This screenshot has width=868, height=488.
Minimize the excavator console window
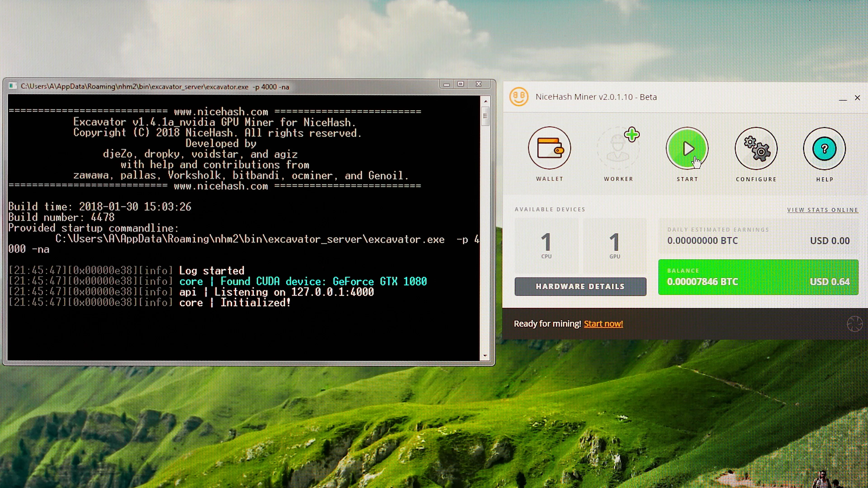tap(446, 84)
